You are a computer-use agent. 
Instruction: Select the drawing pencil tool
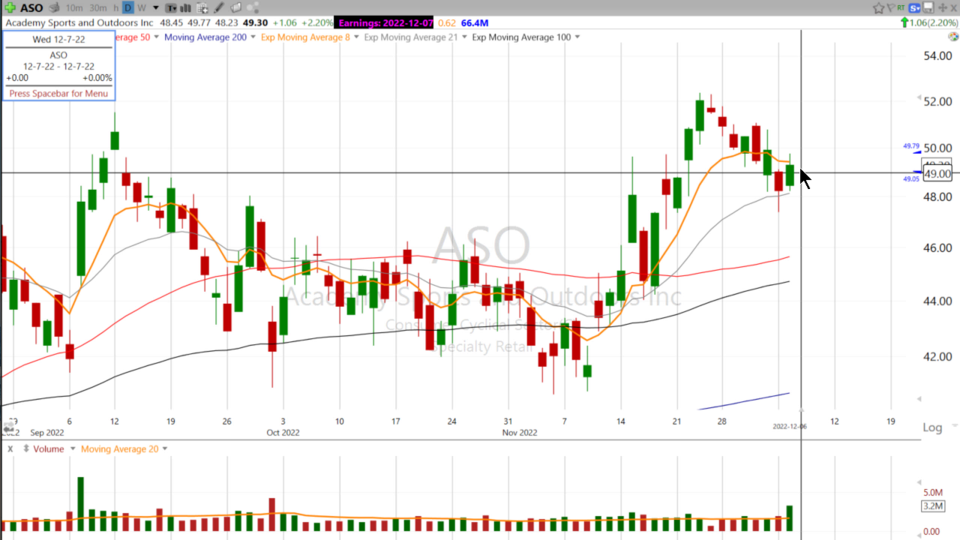coord(219,8)
